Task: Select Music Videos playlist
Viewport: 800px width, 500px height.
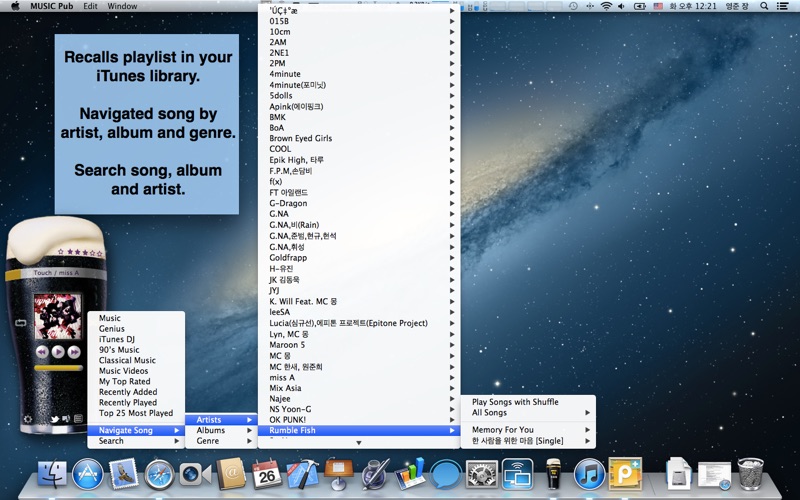Action: 136,371
